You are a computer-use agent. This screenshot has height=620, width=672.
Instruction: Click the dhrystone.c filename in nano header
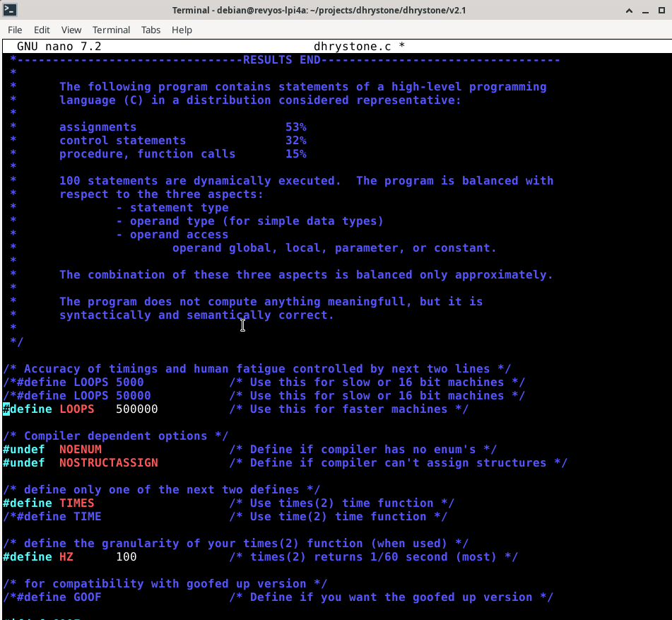352,47
